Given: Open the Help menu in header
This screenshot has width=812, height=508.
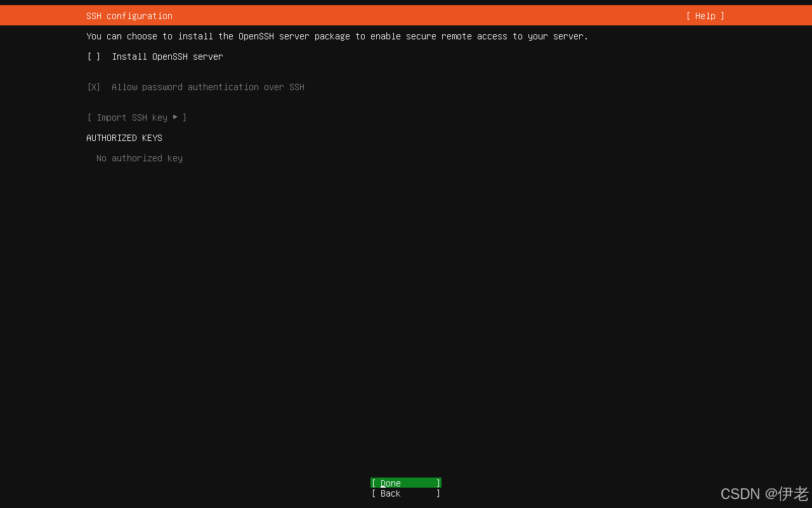Looking at the screenshot, I should [x=705, y=16].
